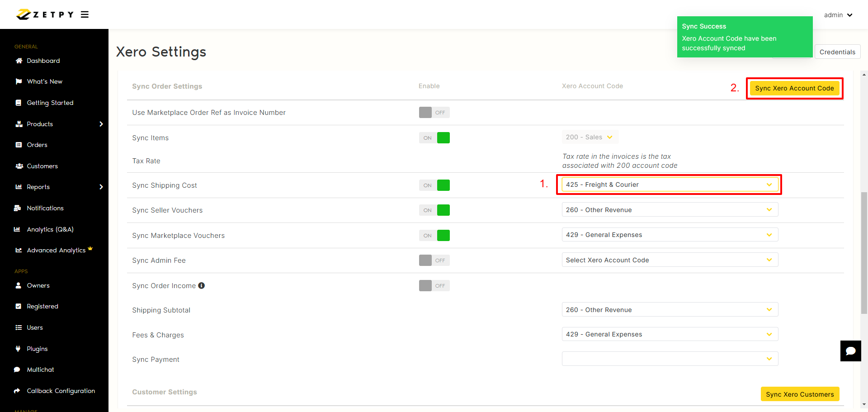Click the Xero Settings page heading
Image resolution: width=868 pixels, height=412 pixels.
(x=161, y=52)
